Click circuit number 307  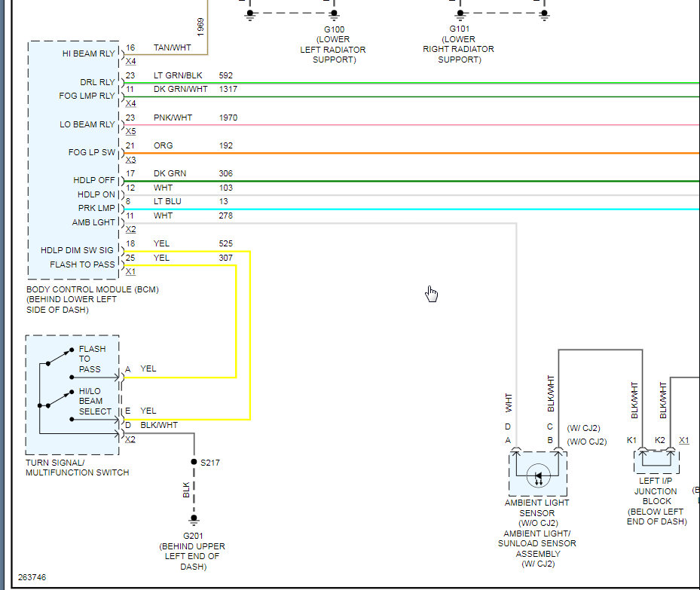226,258
